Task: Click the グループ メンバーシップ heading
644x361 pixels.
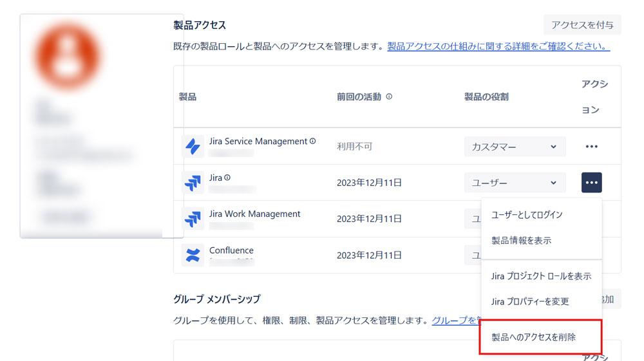Action: [x=217, y=299]
